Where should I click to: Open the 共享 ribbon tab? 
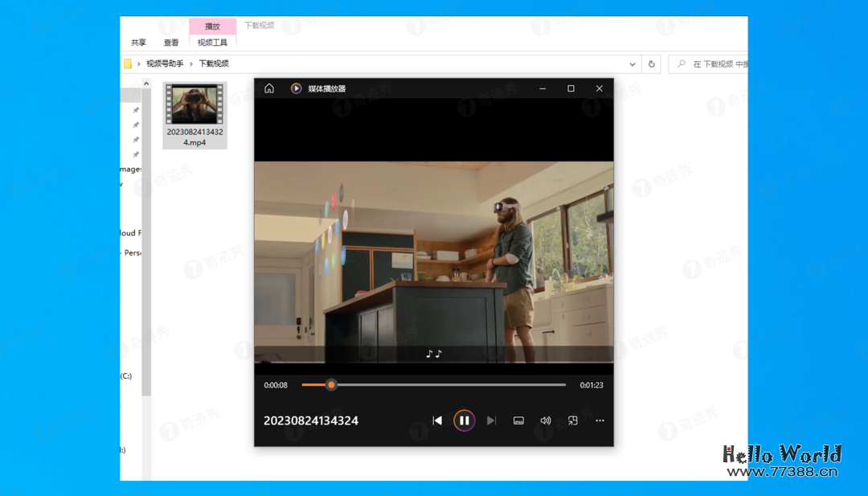(138, 43)
